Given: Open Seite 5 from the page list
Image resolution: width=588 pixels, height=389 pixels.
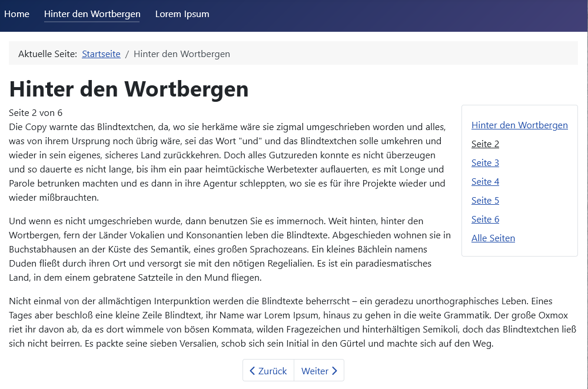Looking at the screenshot, I should click(485, 200).
